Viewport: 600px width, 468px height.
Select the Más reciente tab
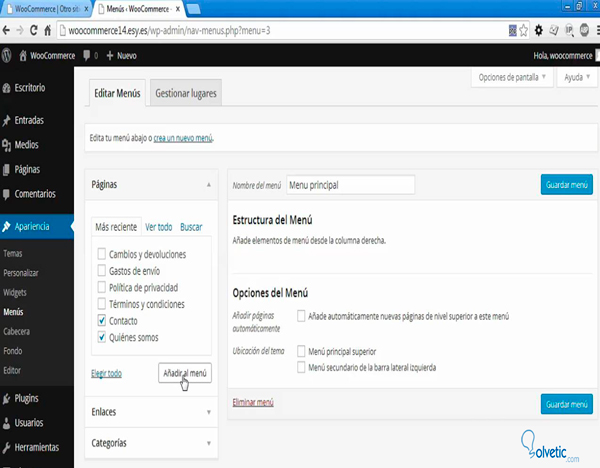(116, 227)
